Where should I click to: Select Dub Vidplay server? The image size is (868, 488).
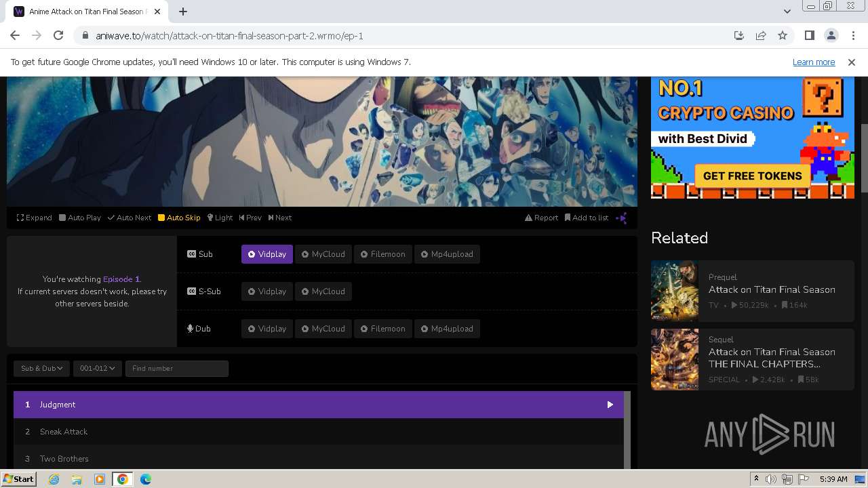click(267, 329)
